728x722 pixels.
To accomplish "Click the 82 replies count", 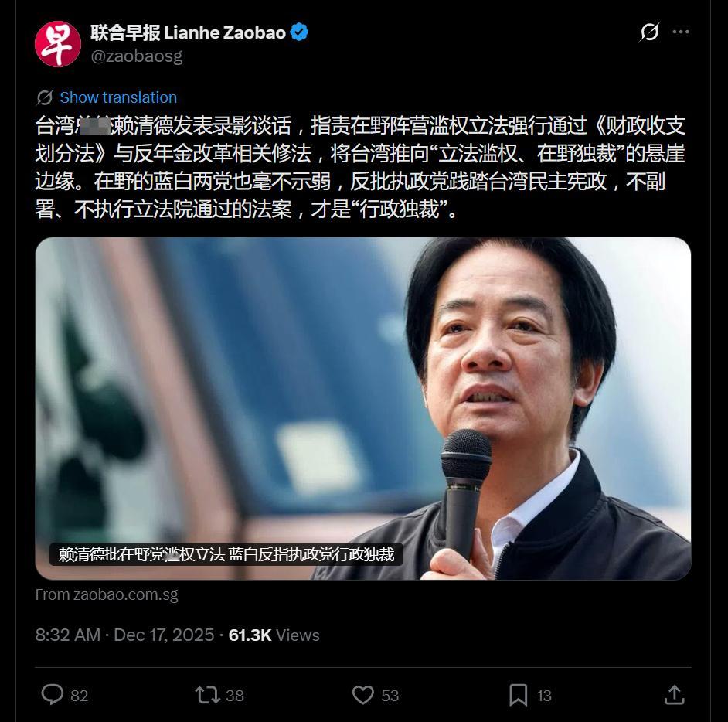I will [80, 696].
